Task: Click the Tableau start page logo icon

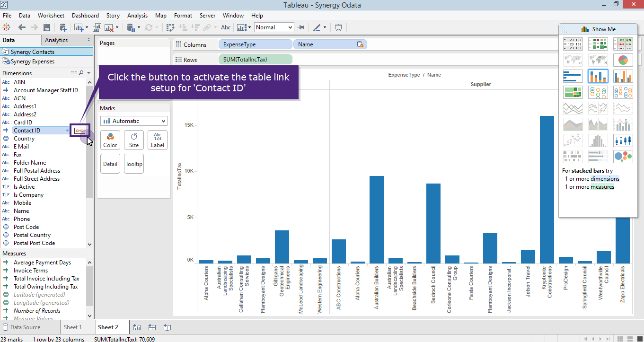Action: pos(7,27)
